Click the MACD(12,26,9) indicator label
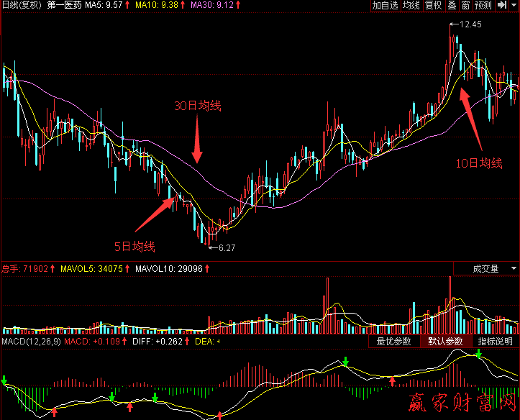 tap(31, 342)
